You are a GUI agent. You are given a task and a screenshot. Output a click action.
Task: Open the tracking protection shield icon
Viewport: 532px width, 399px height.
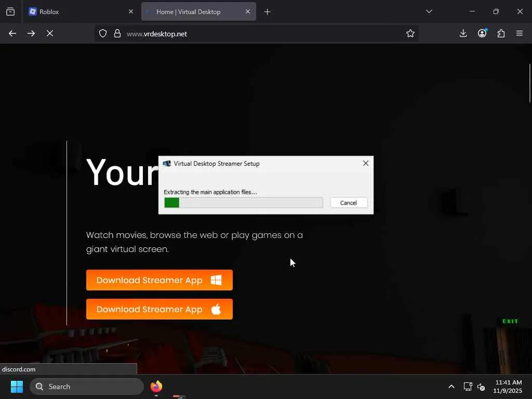tap(103, 34)
